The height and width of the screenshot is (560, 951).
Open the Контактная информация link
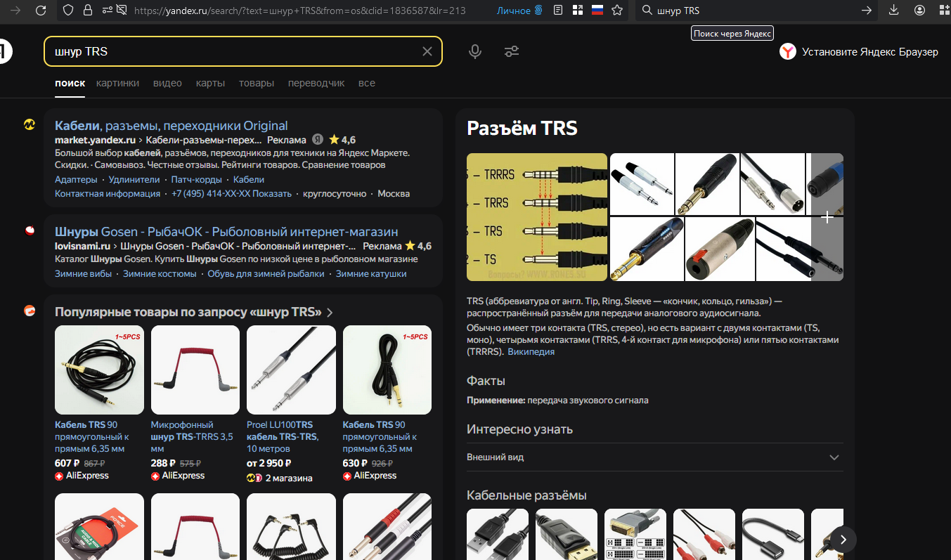tap(108, 193)
